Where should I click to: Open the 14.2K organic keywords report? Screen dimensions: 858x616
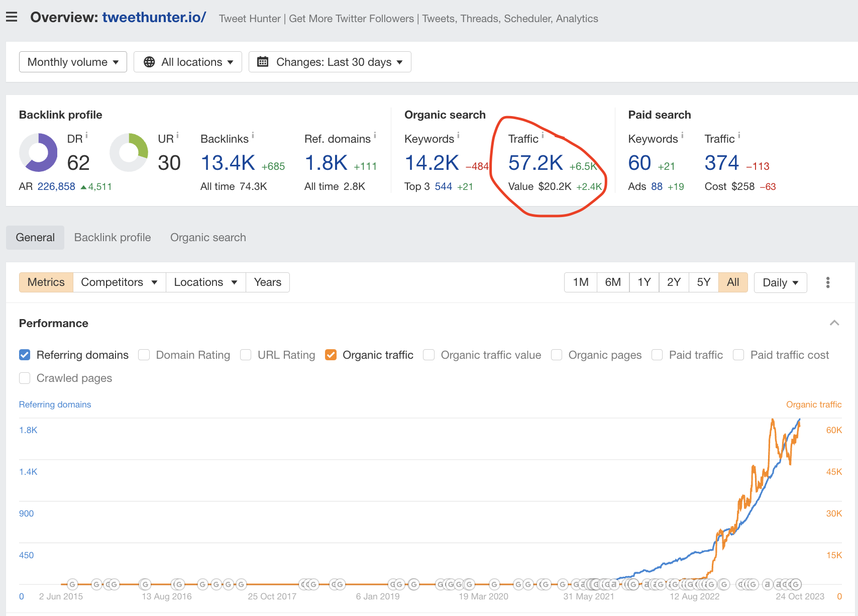point(432,163)
